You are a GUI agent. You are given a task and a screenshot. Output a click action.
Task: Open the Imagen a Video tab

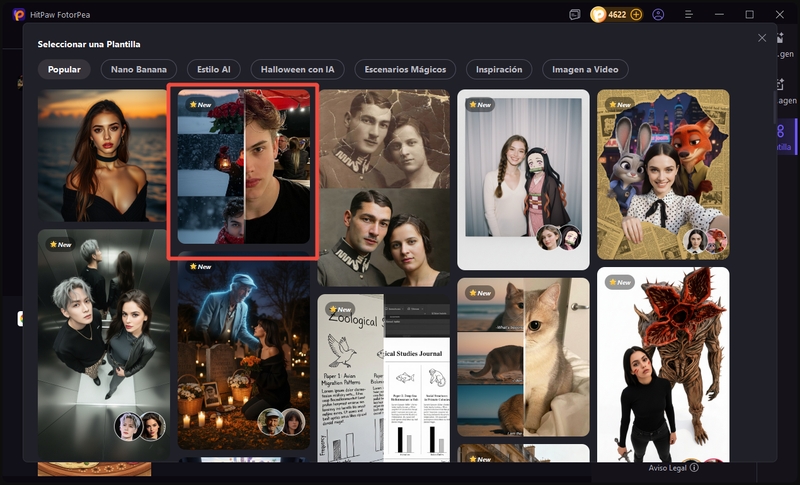[x=585, y=70]
